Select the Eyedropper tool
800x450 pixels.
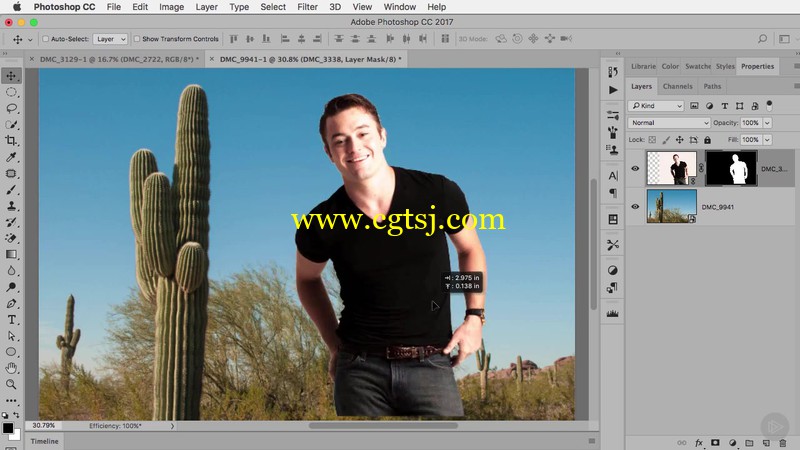11,157
